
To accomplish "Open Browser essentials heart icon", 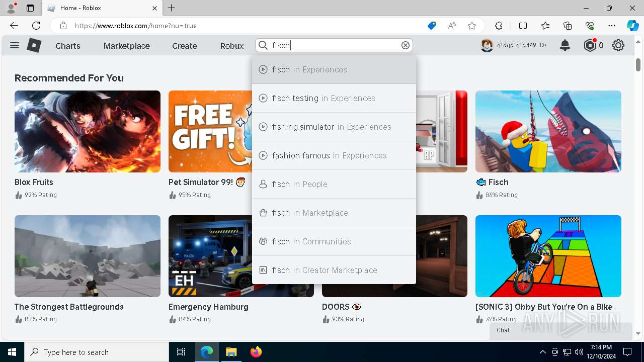I will [x=590, y=26].
